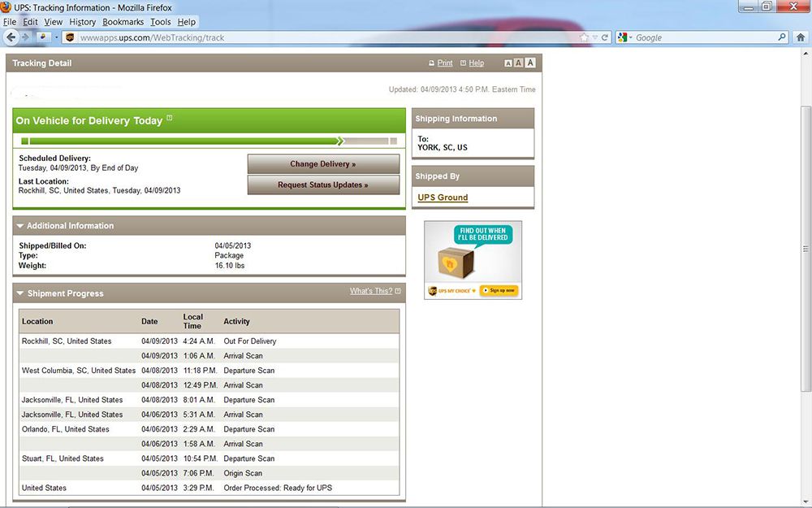The image size is (812, 508).
Task: Open the address bar history dropdown arrow
Action: click(595, 37)
